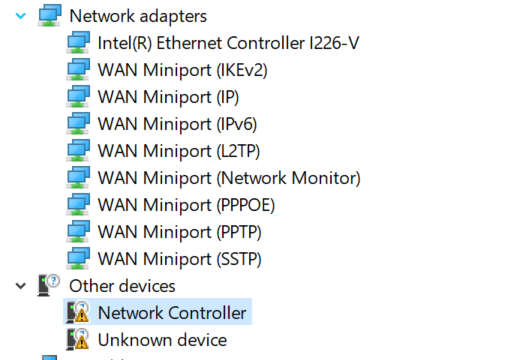Viewport: 527px width, 360px height.
Task: Click the WAN Miniport (IPv6) adapter icon
Action: pyautogui.click(x=78, y=124)
